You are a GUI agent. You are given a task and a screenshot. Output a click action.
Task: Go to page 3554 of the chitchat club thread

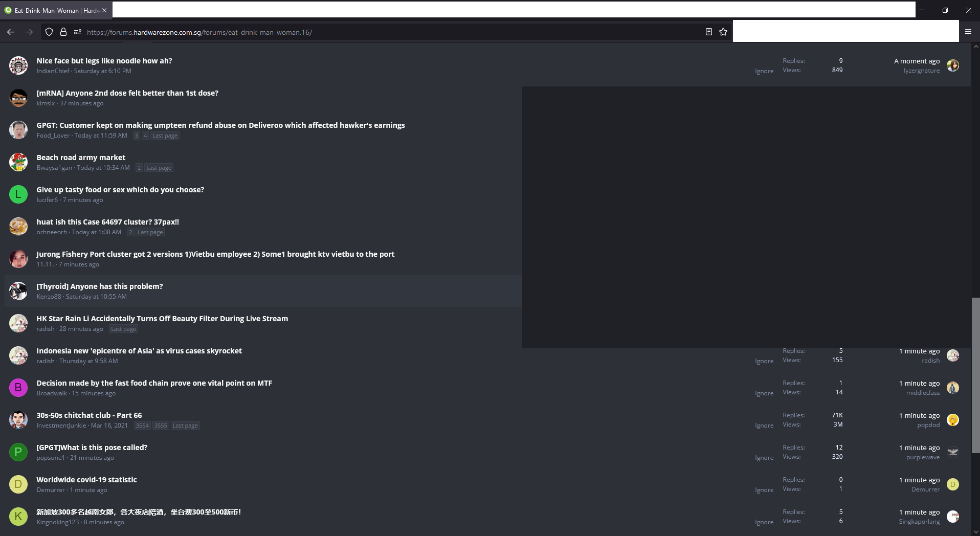click(142, 426)
